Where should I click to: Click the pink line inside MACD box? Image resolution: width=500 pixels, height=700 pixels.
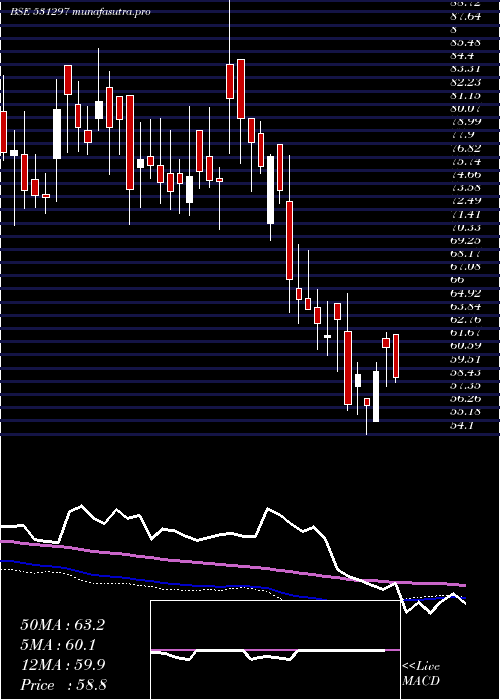[275, 650]
